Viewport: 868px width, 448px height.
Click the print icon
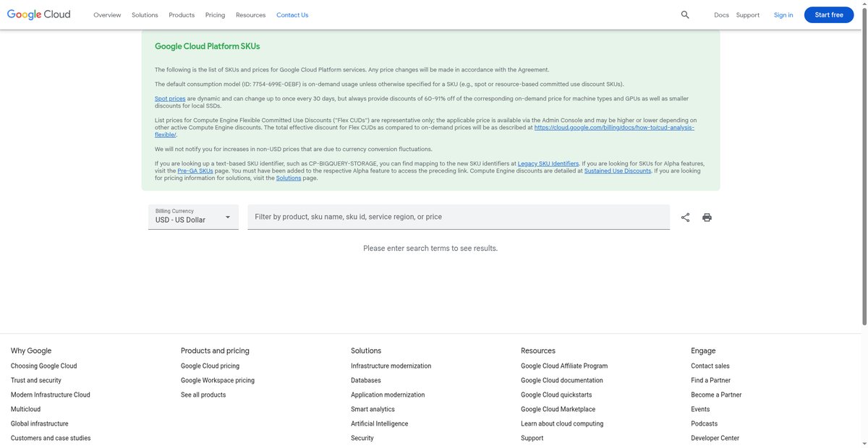point(707,217)
